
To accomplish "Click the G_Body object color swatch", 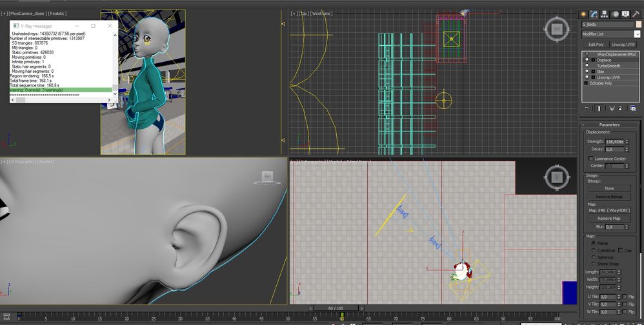I will (x=639, y=25).
